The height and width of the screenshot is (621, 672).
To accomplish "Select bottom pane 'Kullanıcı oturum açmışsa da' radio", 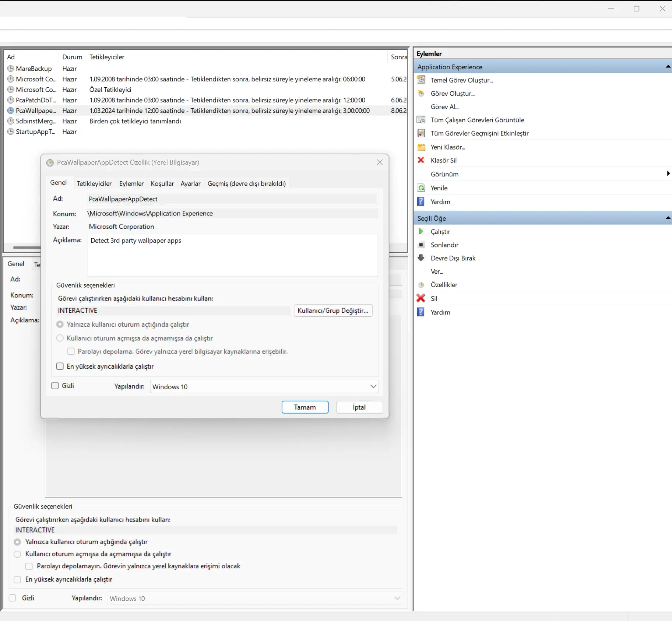I will click(17, 554).
